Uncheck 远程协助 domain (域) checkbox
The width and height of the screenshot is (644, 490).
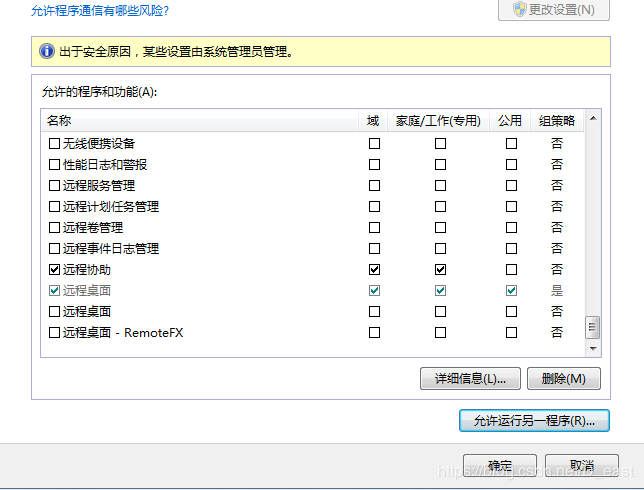[374, 269]
